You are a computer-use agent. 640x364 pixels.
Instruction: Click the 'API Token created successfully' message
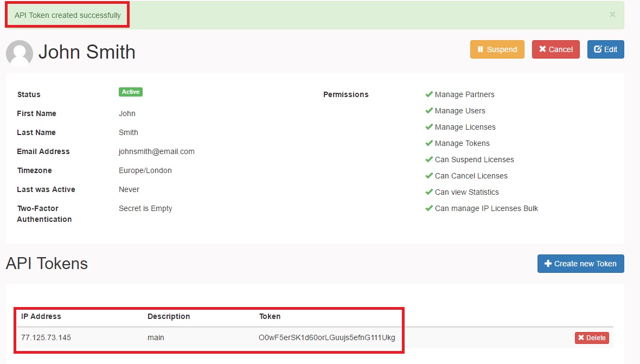tap(68, 15)
